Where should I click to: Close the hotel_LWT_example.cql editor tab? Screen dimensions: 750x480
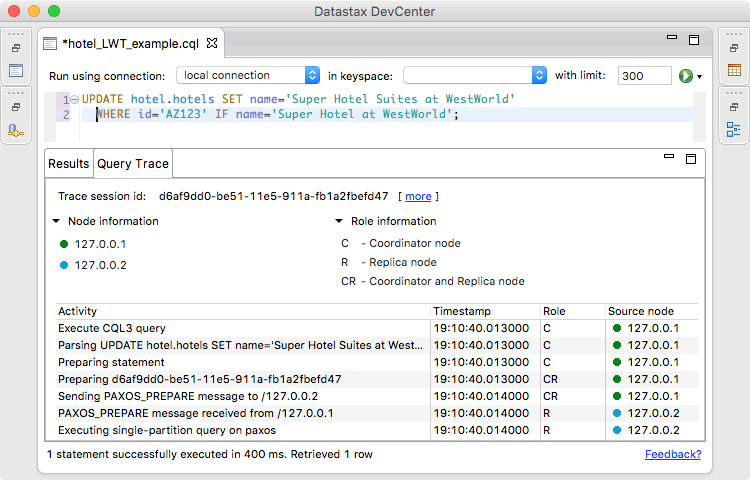pyautogui.click(x=211, y=43)
